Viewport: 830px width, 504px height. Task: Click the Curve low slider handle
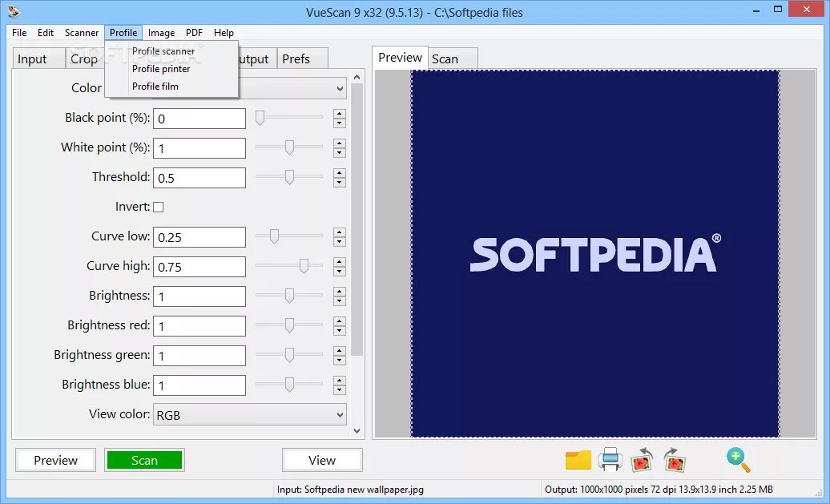[x=274, y=236]
